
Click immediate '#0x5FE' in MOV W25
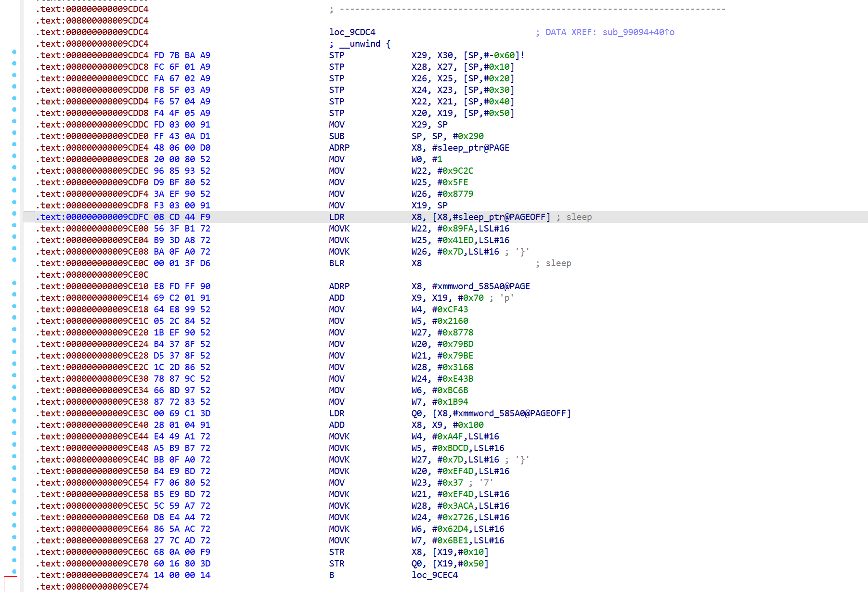[x=453, y=182]
